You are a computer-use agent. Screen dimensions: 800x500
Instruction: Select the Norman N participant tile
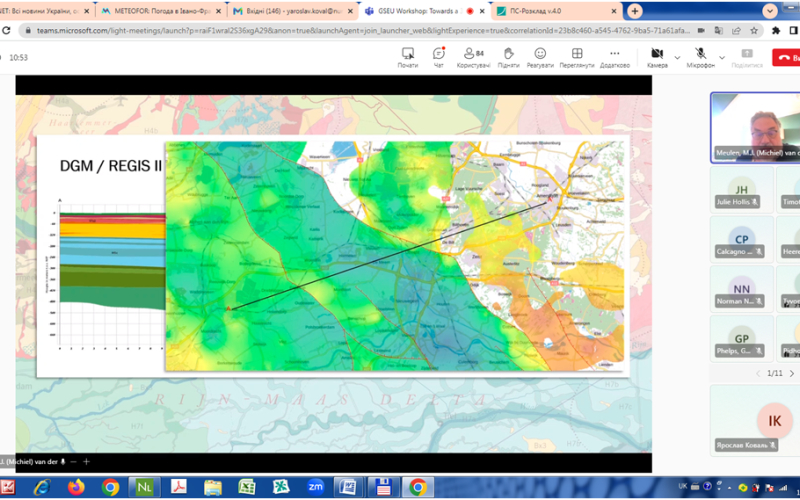(741, 289)
